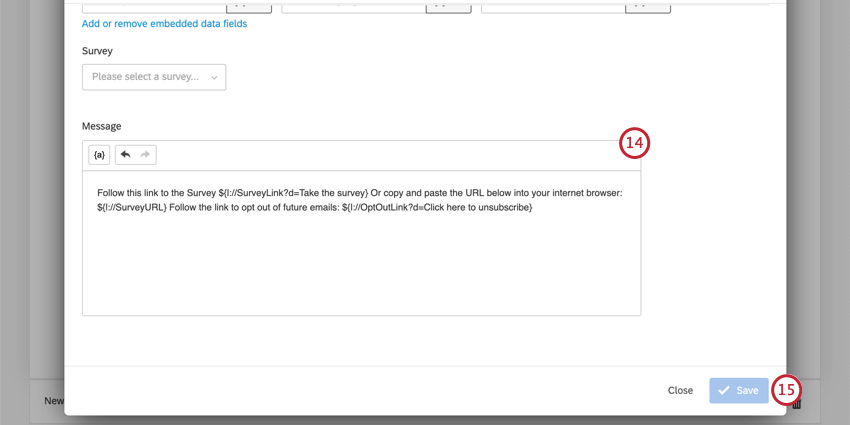Expand the Survey dropdown chevron arrow
The height and width of the screenshot is (425, 850).
coord(214,78)
